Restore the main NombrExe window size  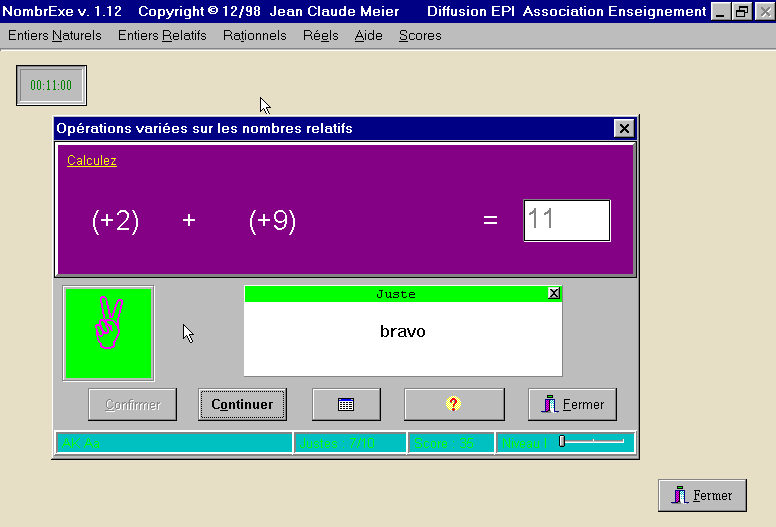(742, 11)
